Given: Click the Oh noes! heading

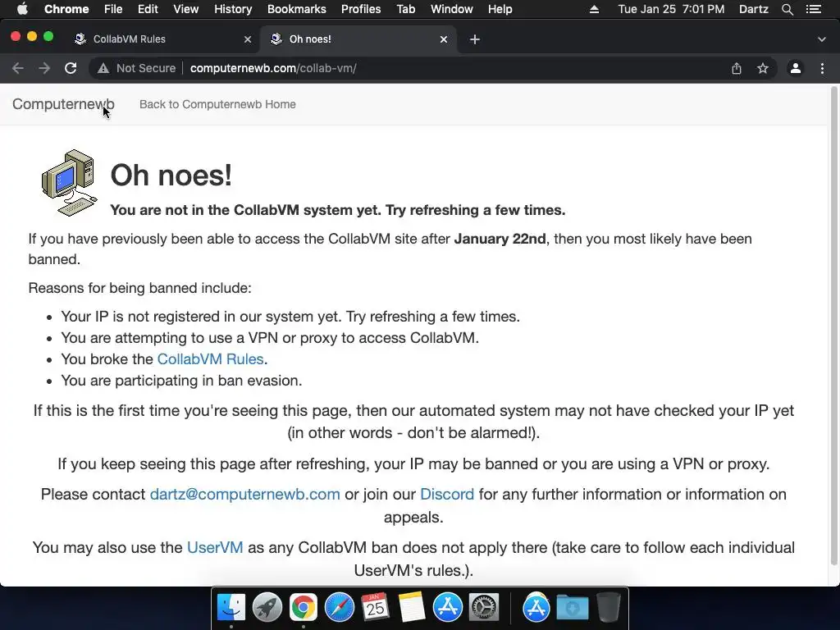Looking at the screenshot, I should tap(171, 176).
